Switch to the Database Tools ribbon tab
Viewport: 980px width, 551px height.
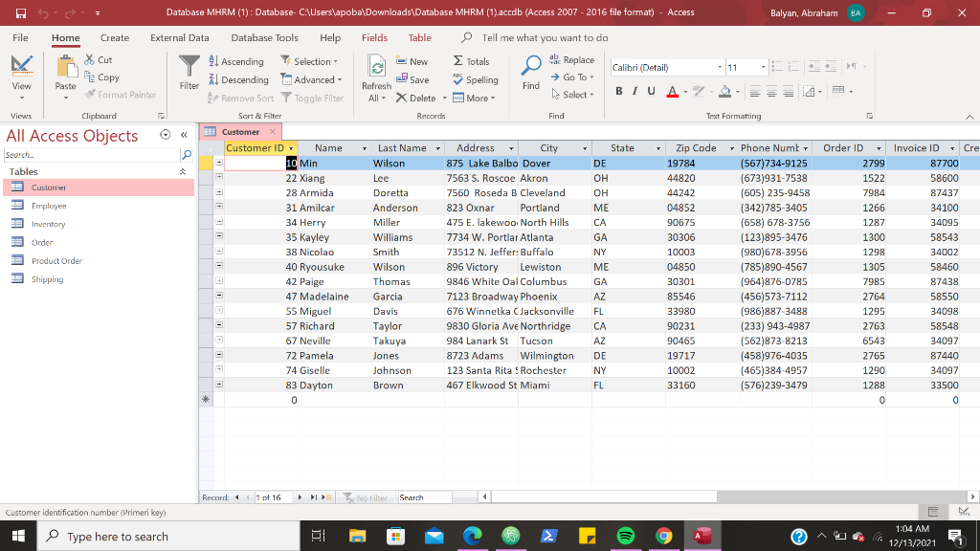(x=265, y=37)
